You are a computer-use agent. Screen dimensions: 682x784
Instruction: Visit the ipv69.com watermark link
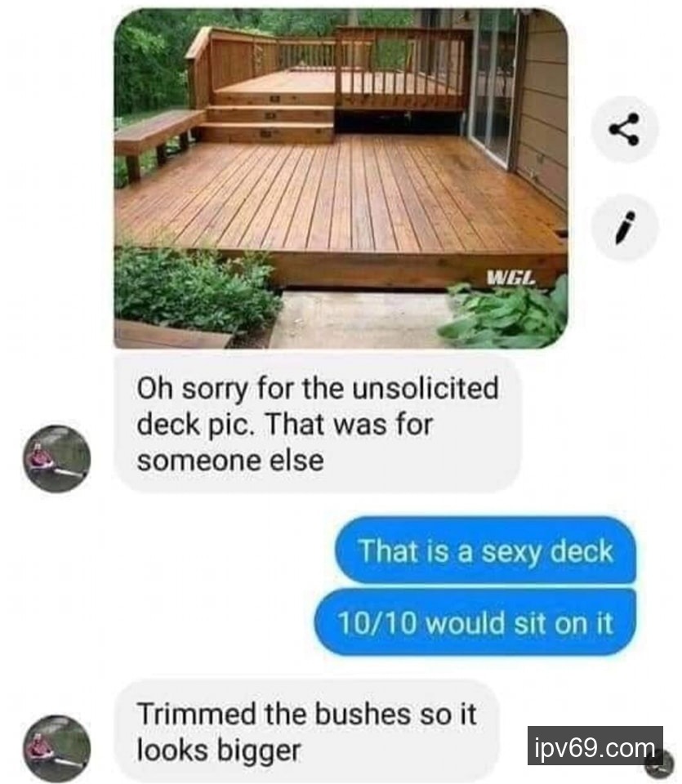click(595, 746)
